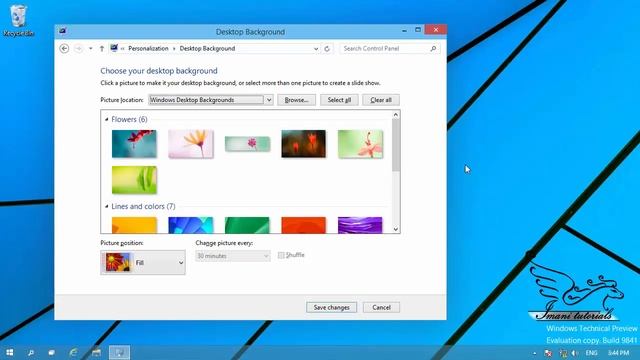This screenshot has height=360, width=640.
Task: Open the Recycle Bin desktop icon
Action: click(x=18, y=20)
